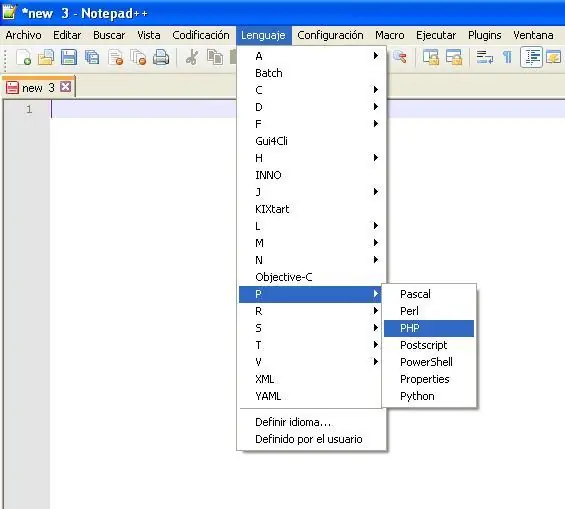
Task: Close the new 3 tab
Action: (66, 87)
